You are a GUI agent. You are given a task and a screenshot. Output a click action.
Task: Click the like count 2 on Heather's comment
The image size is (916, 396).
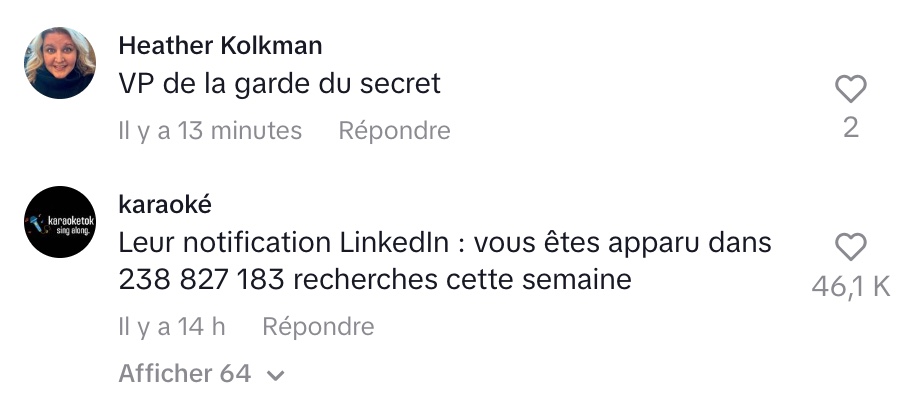[851, 127]
